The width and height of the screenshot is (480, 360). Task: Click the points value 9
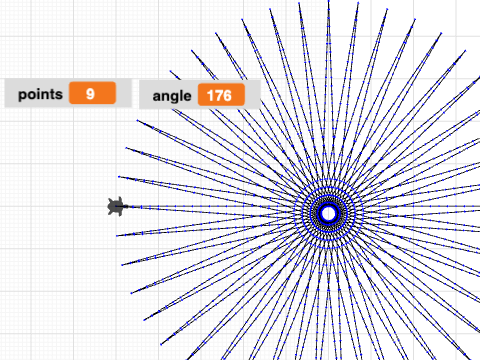tap(92, 93)
